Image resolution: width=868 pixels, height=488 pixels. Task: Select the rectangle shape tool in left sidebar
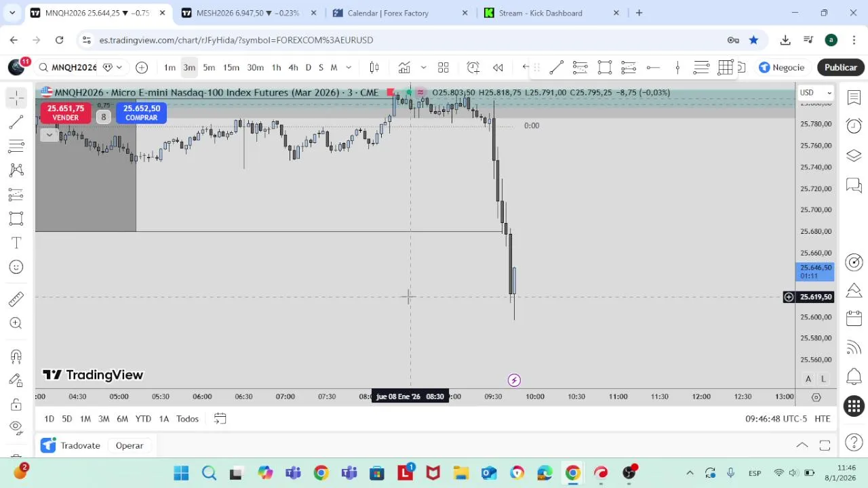16,218
